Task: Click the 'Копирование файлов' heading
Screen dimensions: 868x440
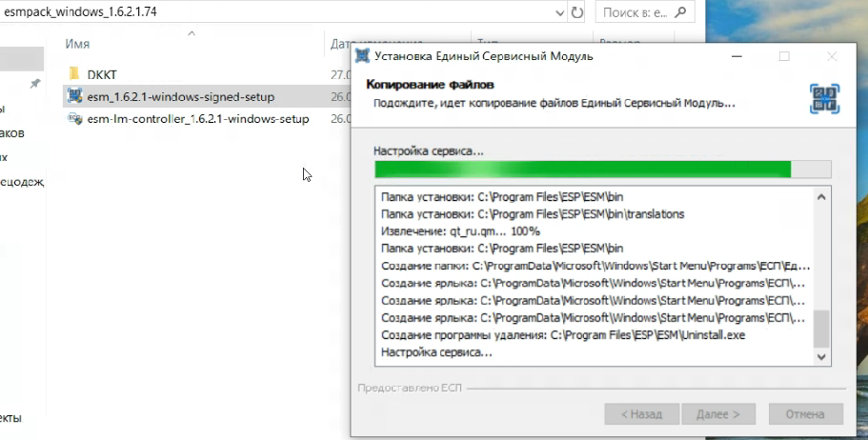Action: [x=430, y=85]
